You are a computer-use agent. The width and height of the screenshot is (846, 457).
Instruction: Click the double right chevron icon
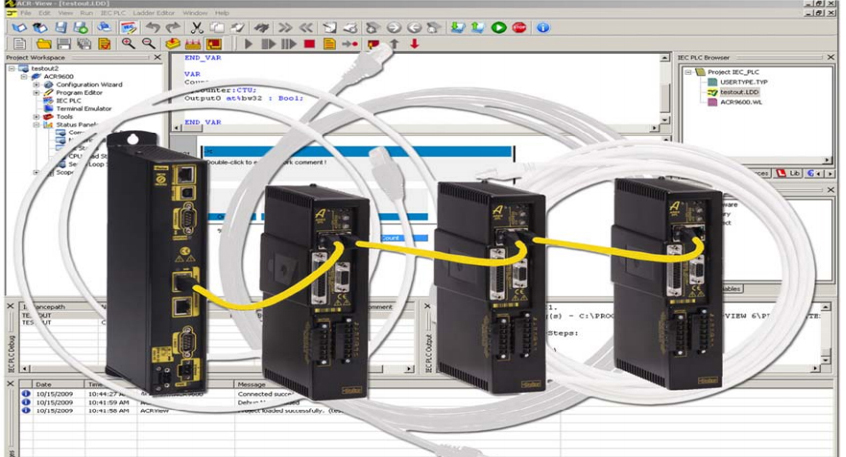tap(284, 27)
